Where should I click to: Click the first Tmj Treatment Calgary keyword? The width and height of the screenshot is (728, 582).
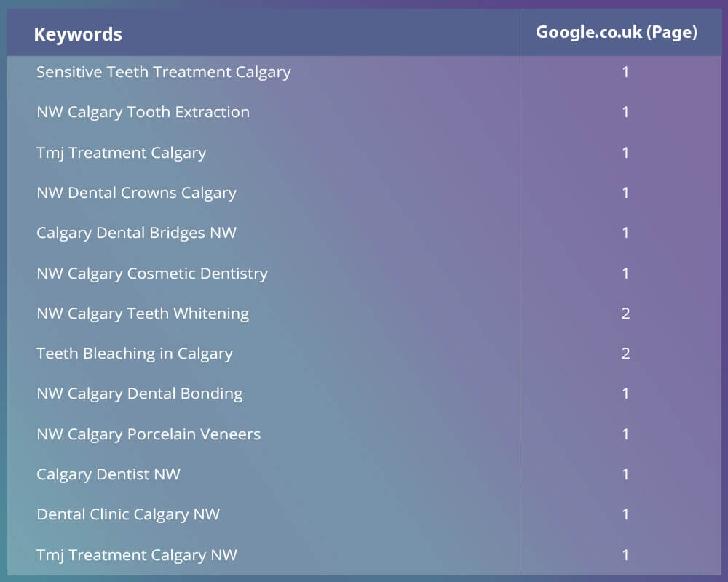(121, 154)
